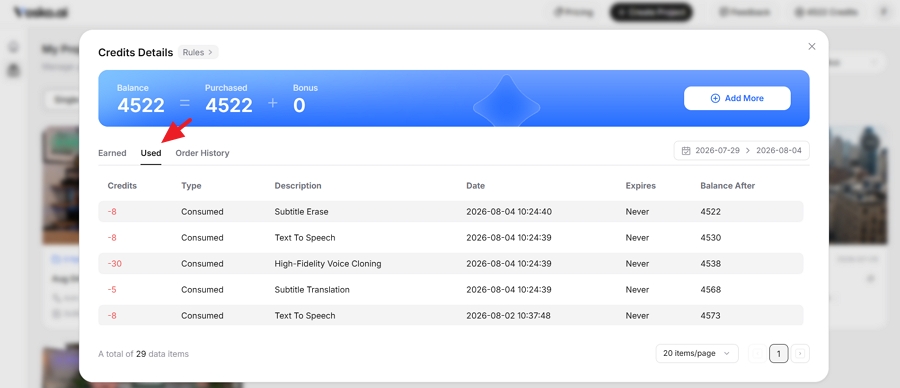Click the Balance 4522 figure
Viewport: 900px width, 388px height.
[141, 106]
